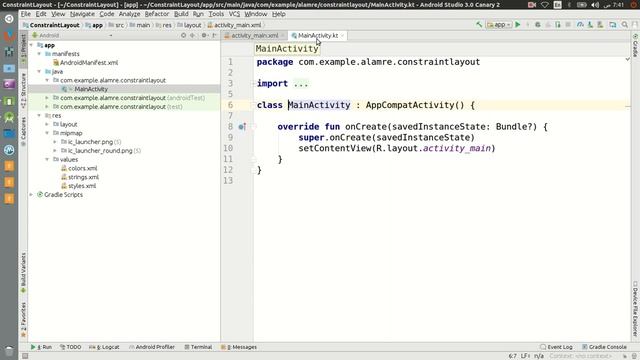Select AndroidManifest.xml in project tree
This screenshot has height=360, width=640.
(85, 63)
